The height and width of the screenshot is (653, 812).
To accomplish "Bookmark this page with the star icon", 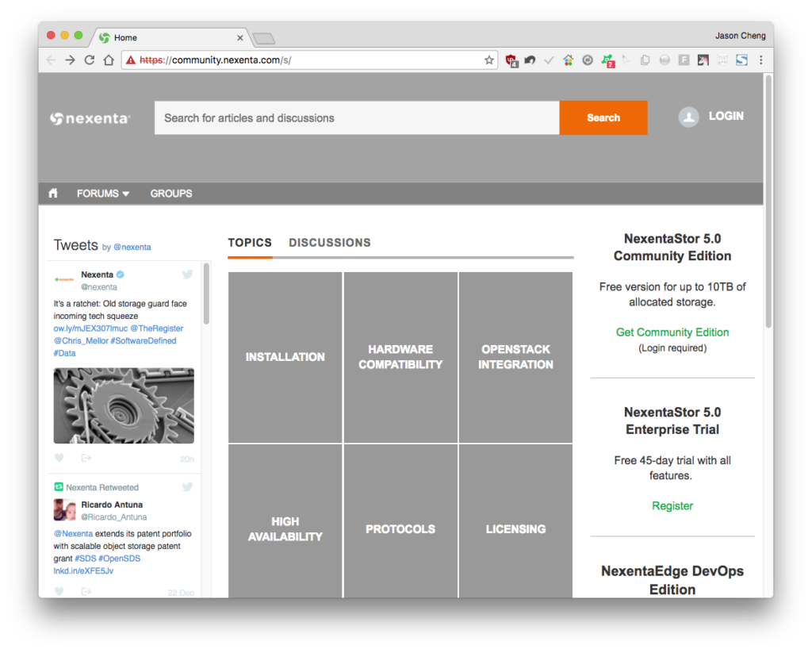I will tap(488, 60).
